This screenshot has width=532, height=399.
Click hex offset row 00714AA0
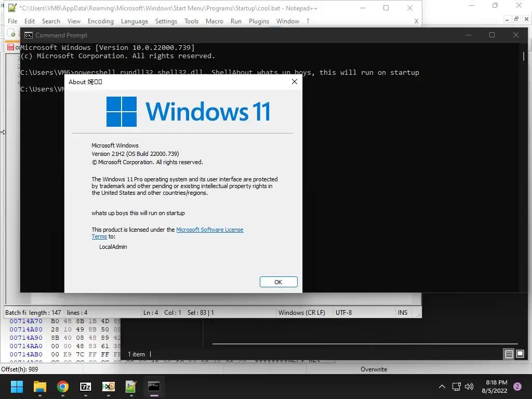point(26,346)
